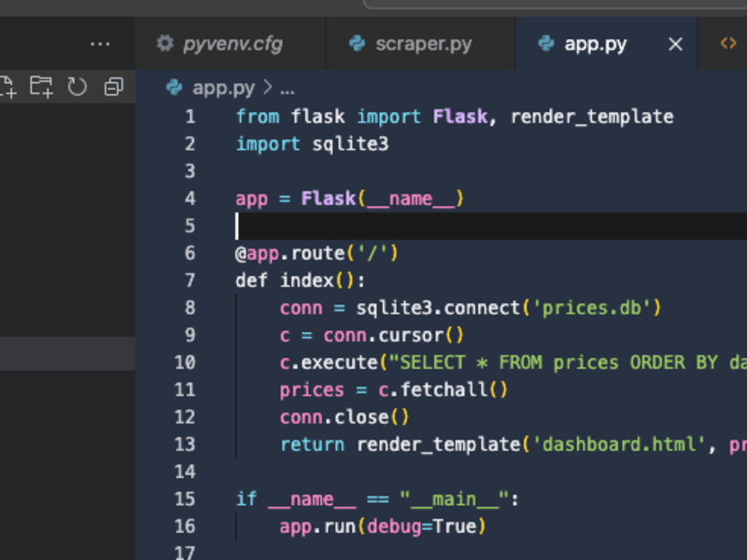Screen dimensions: 747x560
Task: Click the render_template call on line 13
Action: (x=438, y=445)
